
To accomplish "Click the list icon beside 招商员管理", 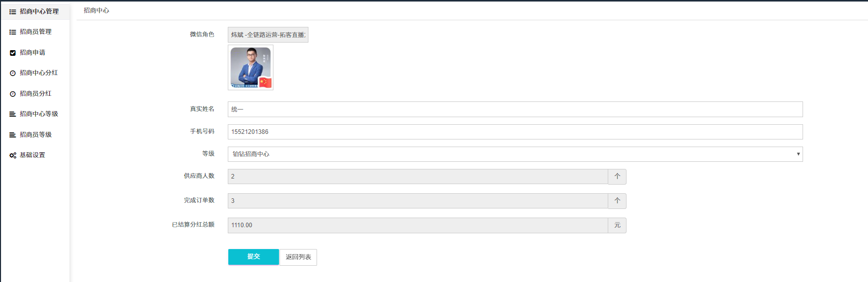I will tap(13, 32).
